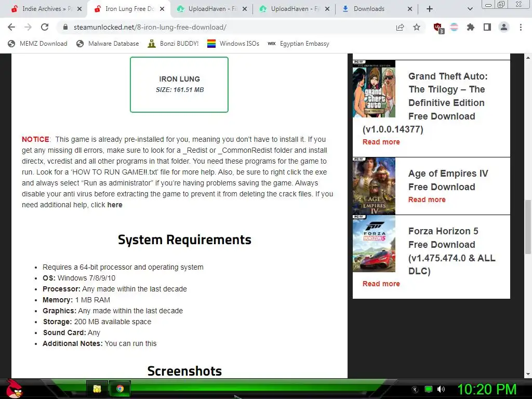Image resolution: width=532 pixels, height=399 pixels.
Task: Click the striped flag extension icon
Action: 454,27
